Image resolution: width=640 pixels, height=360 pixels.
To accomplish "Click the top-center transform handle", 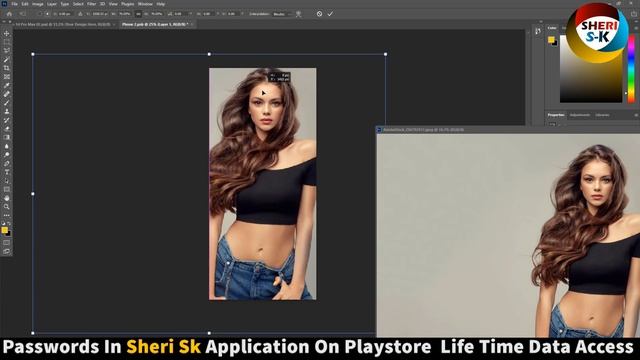I will tap(209, 54).
